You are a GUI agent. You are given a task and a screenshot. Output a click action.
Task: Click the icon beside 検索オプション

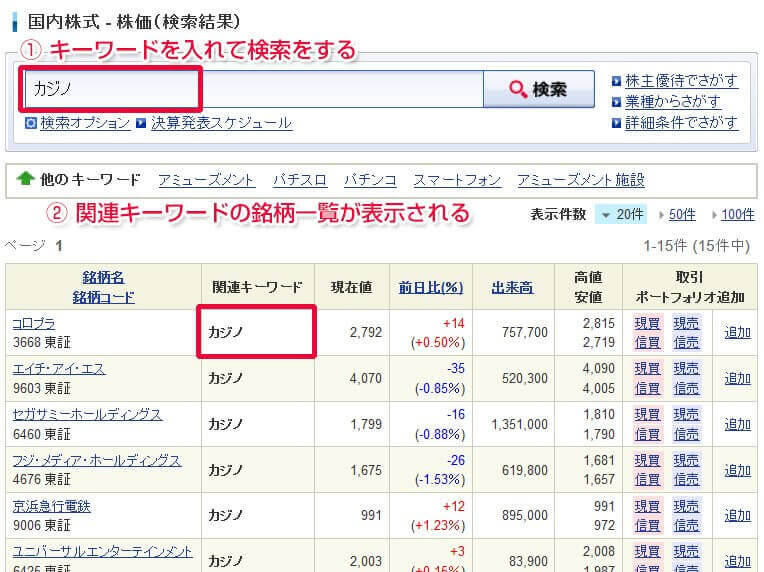point(31,123)
